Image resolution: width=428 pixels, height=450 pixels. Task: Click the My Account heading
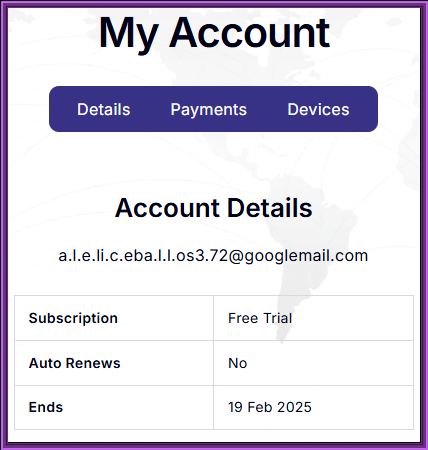point(214,33)
